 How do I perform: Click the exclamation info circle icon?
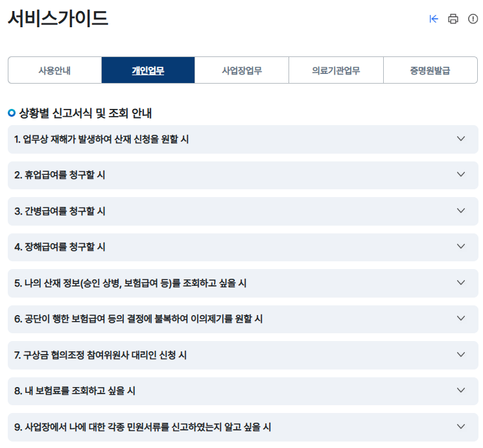click(473, 19)
